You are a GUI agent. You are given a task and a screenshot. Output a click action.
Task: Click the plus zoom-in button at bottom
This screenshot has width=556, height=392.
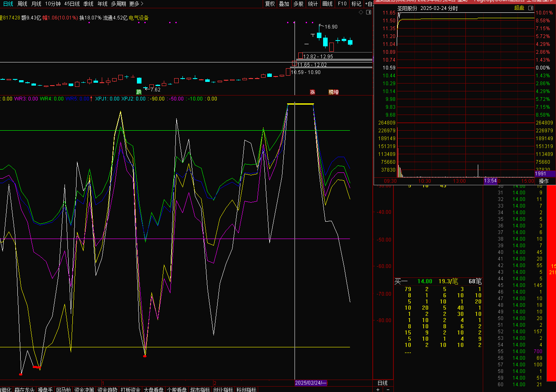(378, 390)
